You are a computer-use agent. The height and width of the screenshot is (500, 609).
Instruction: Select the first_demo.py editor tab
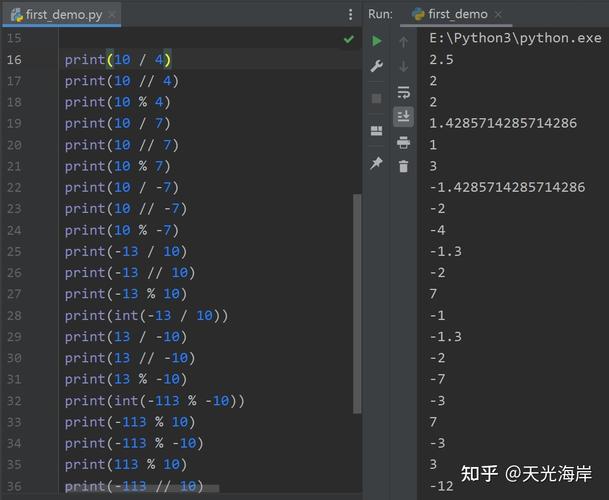pos(62,15)
